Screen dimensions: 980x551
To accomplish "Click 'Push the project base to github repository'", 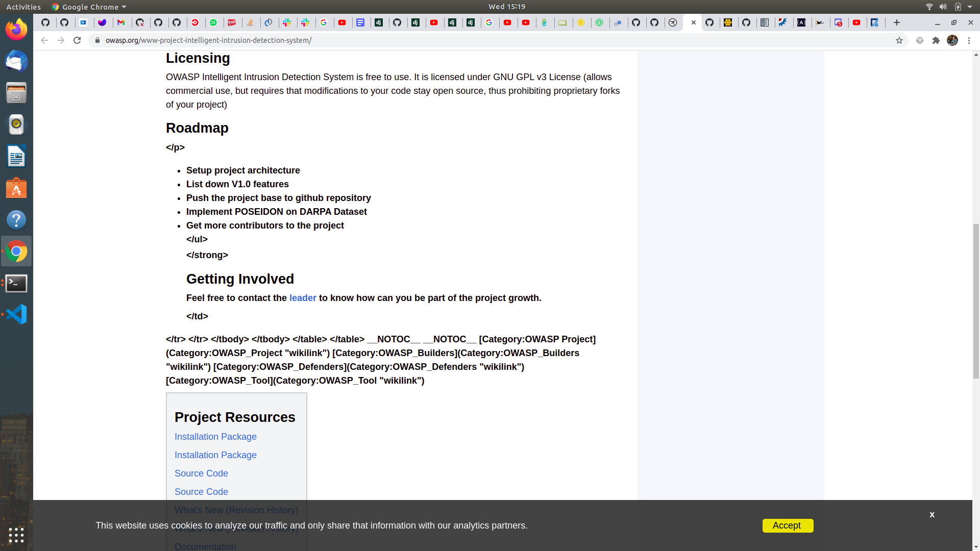I will coord(279,198).
